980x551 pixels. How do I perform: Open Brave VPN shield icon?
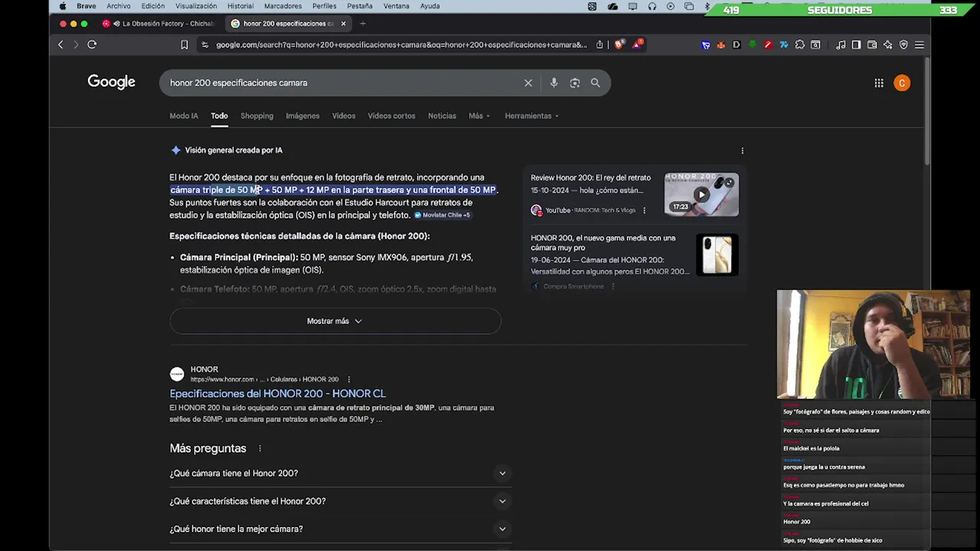click(x=903, y=44)
